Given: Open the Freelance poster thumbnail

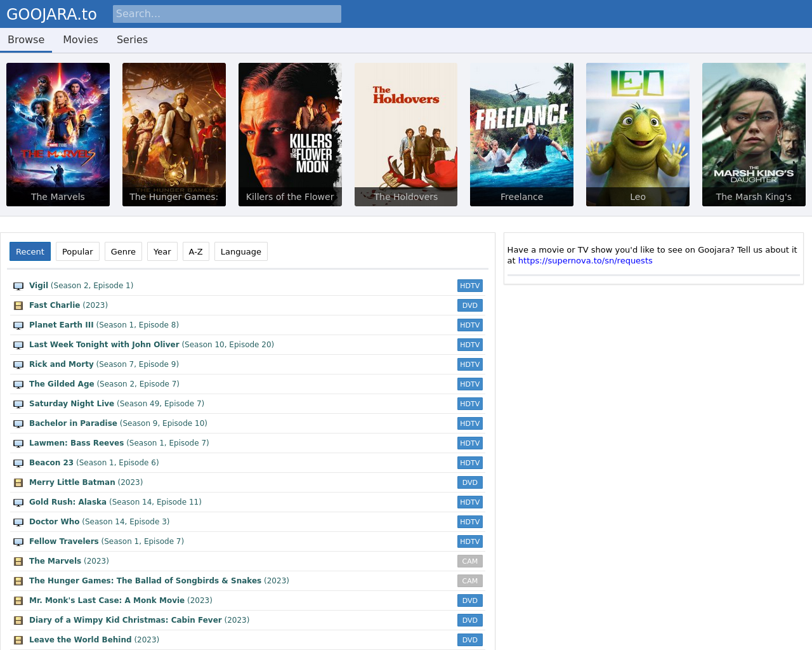Looking at the screenshot, I should pyautogui.click(x=521, y=135).
